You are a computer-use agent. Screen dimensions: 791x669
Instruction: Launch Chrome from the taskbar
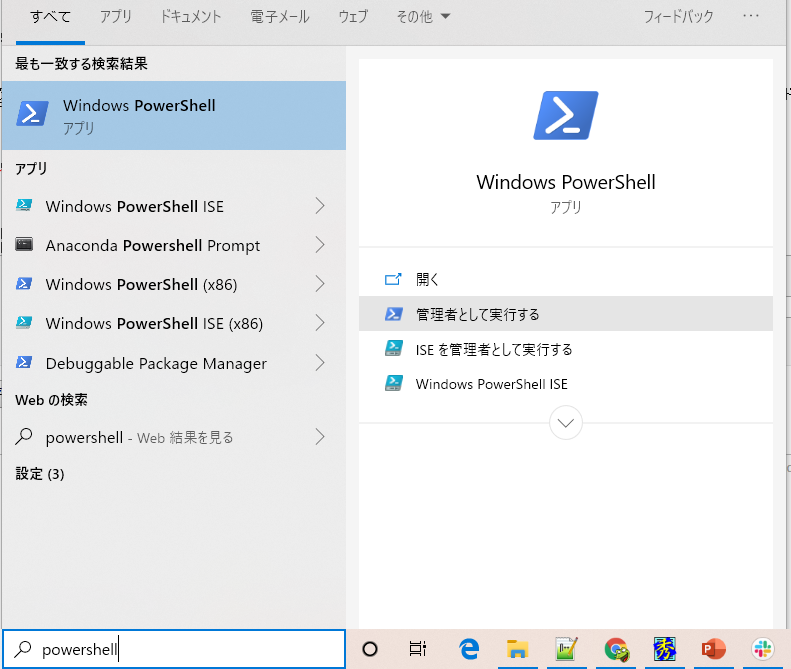pyautogui.click(x=616, y=649)
